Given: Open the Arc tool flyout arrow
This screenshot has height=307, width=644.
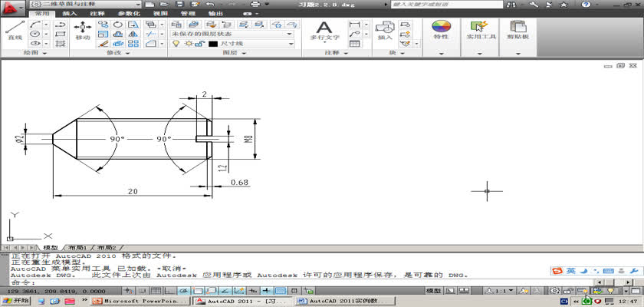Looking at the screenshot, I should [45, 25].
